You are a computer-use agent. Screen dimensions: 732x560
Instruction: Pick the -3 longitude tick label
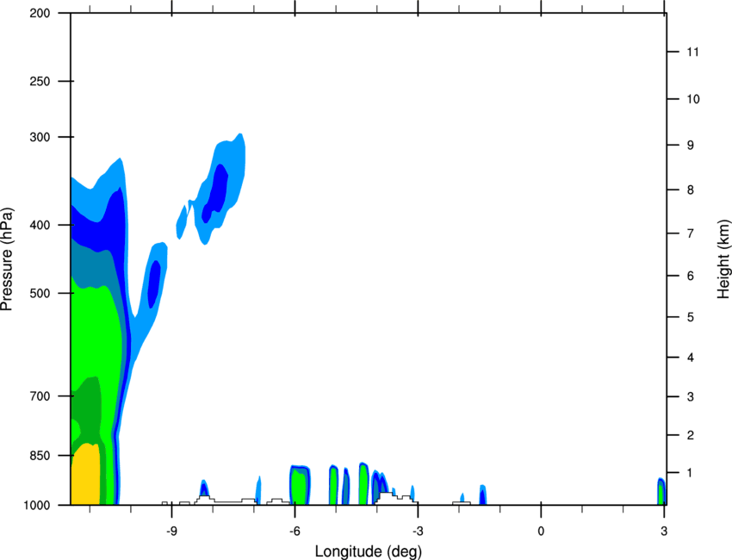418,532
